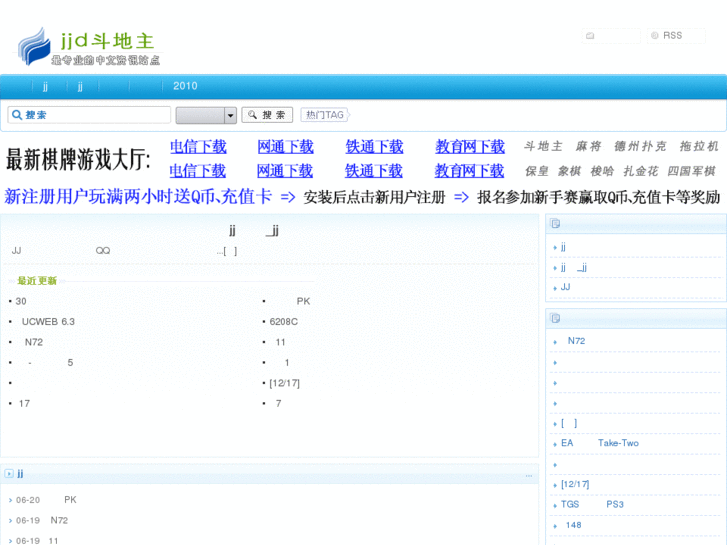Select the 扎金花 game label
Image resolution: width=727 pixels, height=545 pixels.
click(x=640, y=171)
